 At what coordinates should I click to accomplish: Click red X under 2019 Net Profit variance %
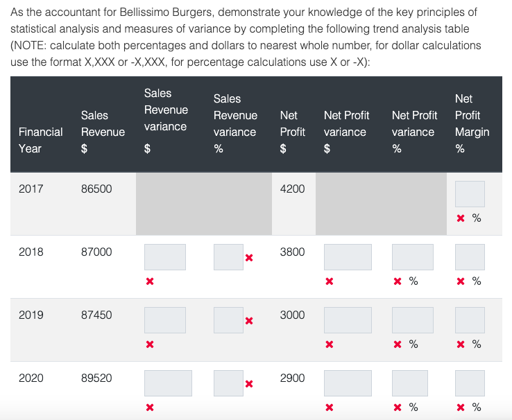(398, 345)
